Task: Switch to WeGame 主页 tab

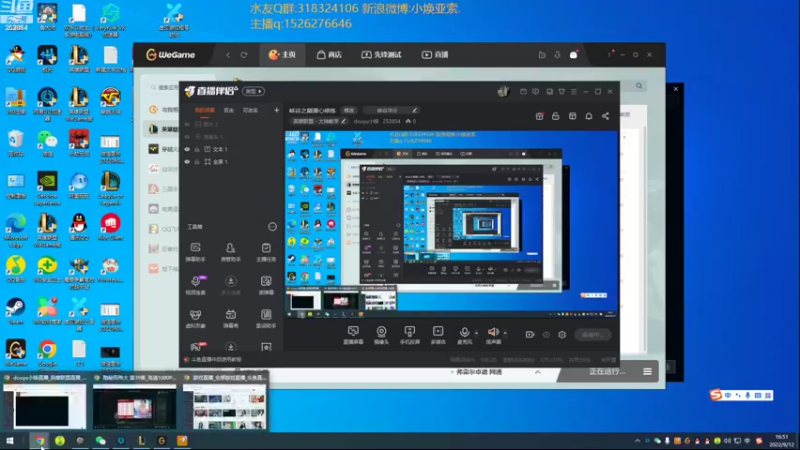Action: pos(283,55)
